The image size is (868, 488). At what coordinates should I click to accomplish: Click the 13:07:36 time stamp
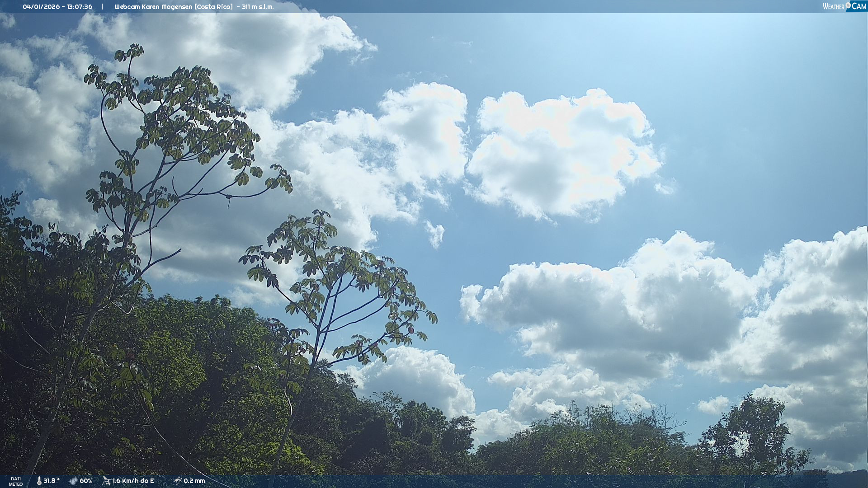point(80,7)
